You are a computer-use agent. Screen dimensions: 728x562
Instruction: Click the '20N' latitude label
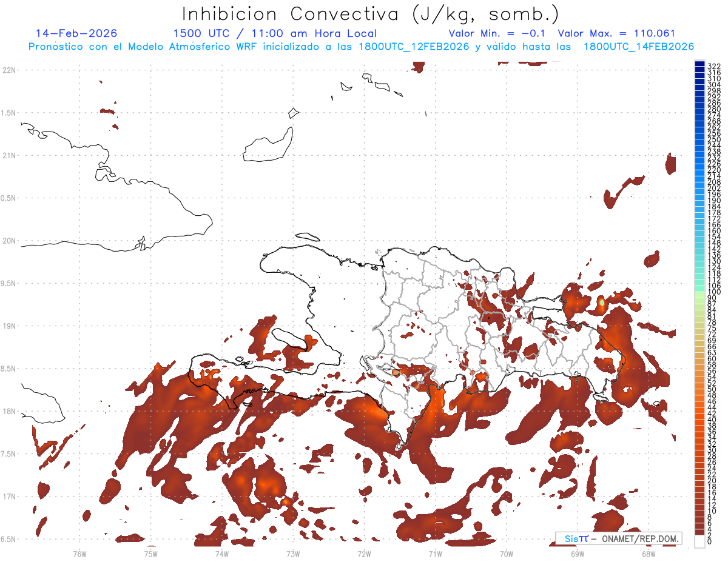click(9, 241)
